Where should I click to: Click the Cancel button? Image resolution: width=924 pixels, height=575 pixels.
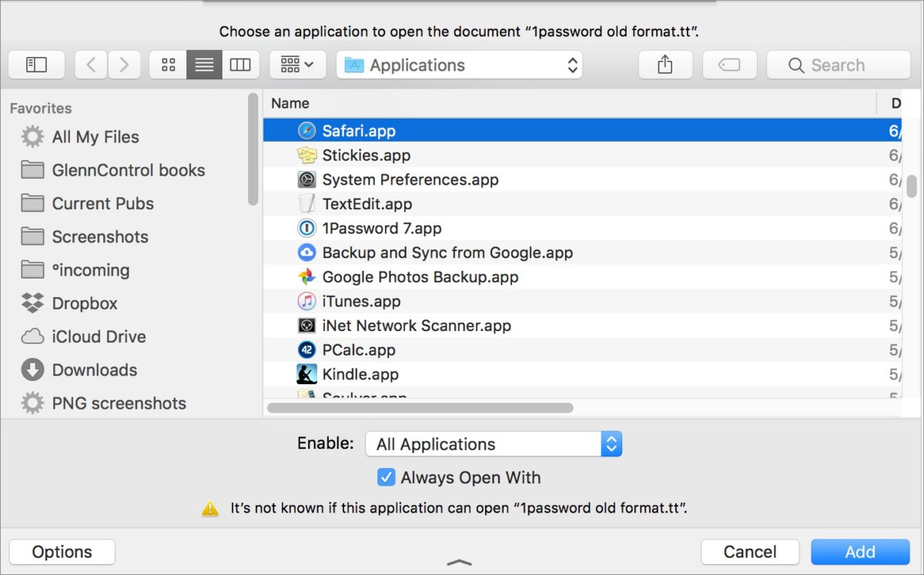(749, 551)
